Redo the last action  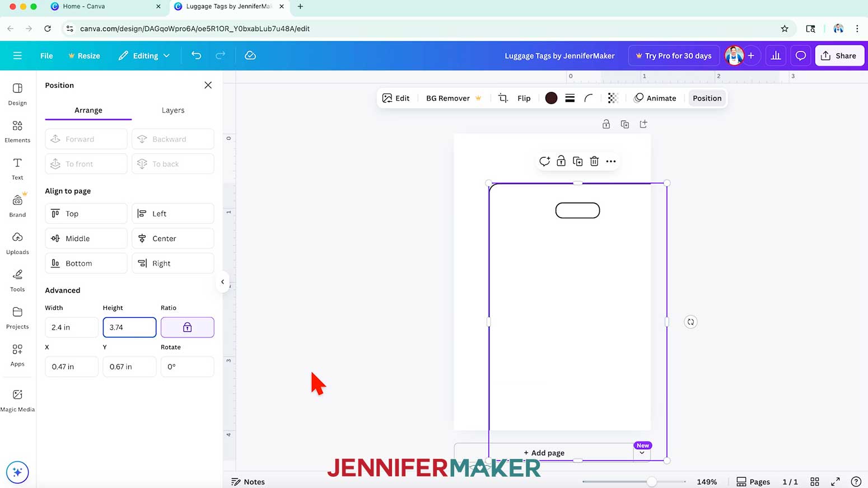[x=221, y=55]
